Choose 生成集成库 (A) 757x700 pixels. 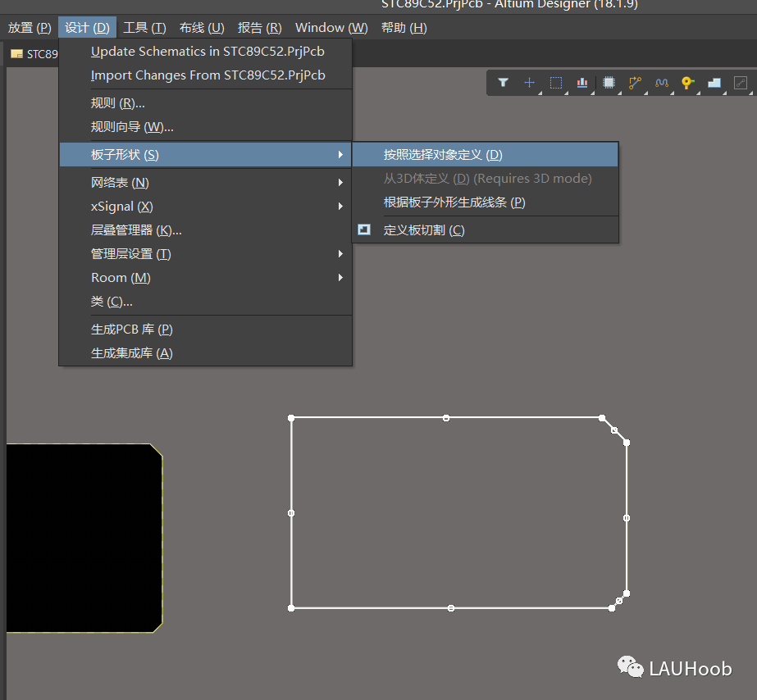tap(206, 353)
